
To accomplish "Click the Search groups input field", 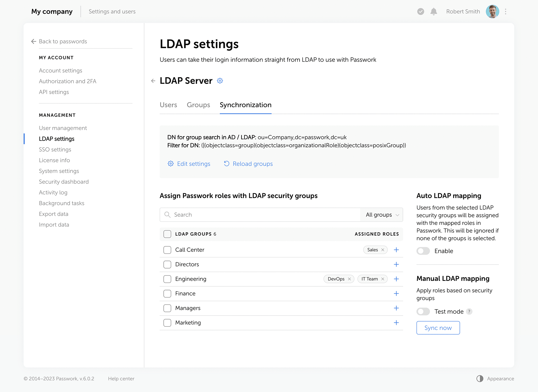I will point(263,215).
